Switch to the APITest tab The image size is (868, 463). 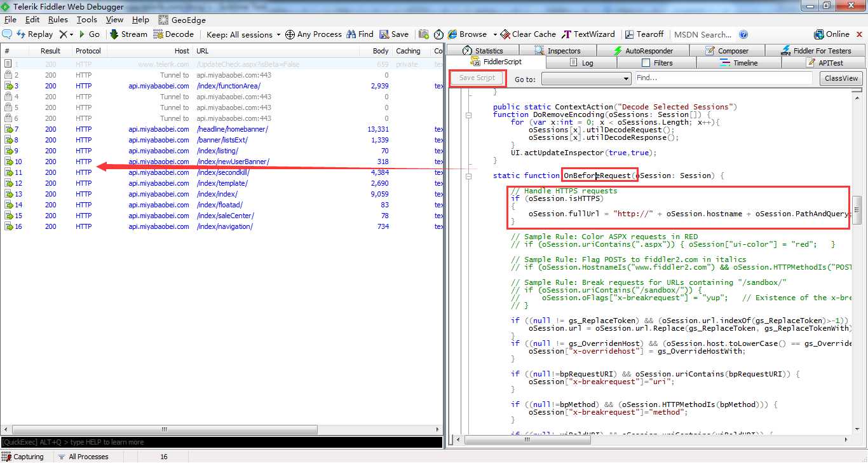tap(824, 62)
